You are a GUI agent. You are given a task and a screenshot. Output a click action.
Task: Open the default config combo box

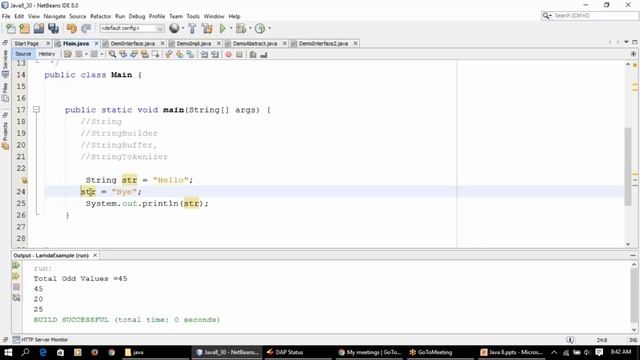coord(132,28)
